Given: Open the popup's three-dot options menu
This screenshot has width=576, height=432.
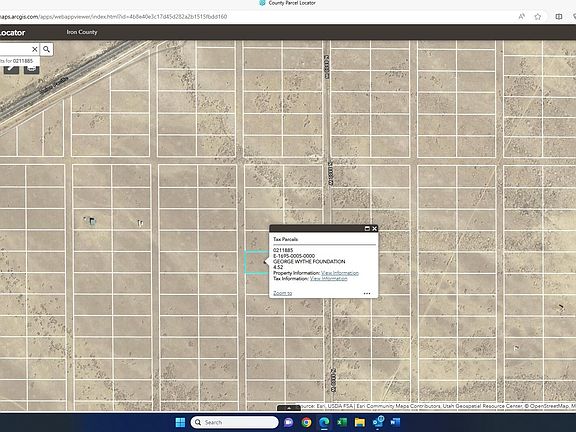Looking at the screenshot, I should point(367,293).
